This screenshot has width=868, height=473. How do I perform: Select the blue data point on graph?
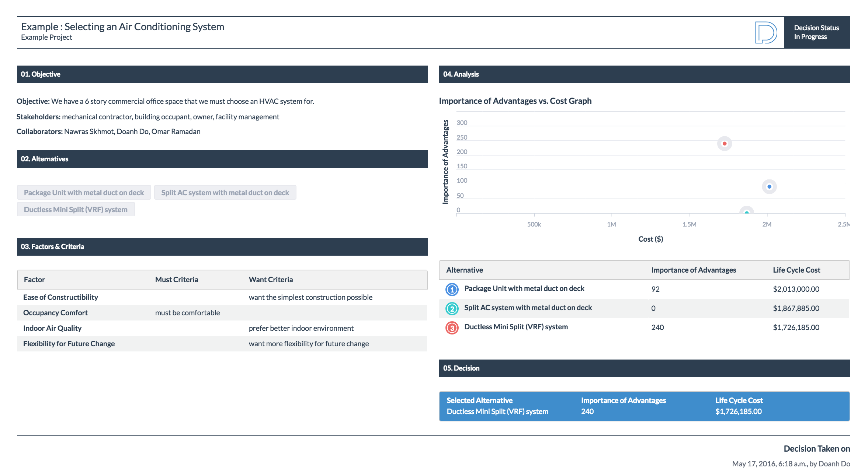(x=769, y=187)
